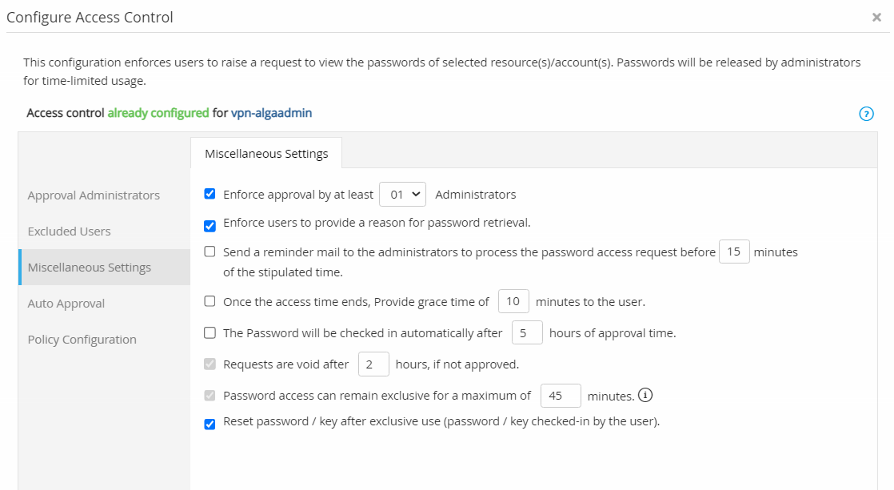The width and height of the screenshot is (894, 490).
Task: Enable grace time after access ends checkbox
Action: coord(210,301)
